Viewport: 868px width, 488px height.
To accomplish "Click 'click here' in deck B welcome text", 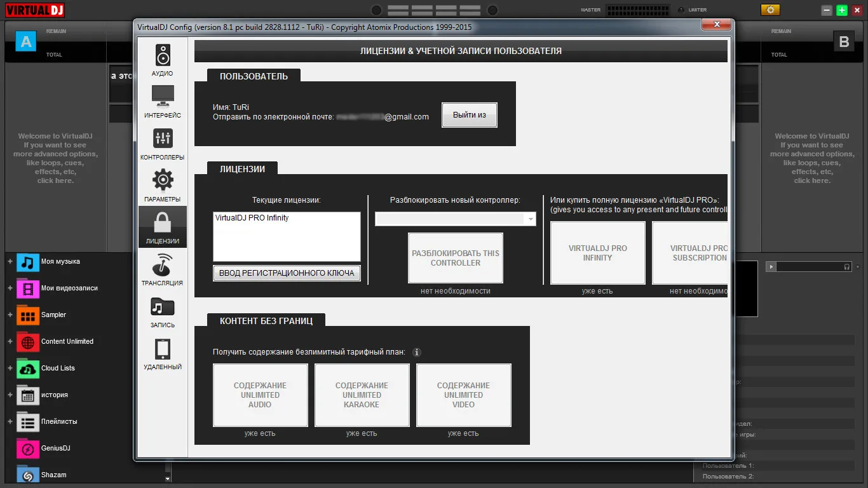I will [812, 180].
